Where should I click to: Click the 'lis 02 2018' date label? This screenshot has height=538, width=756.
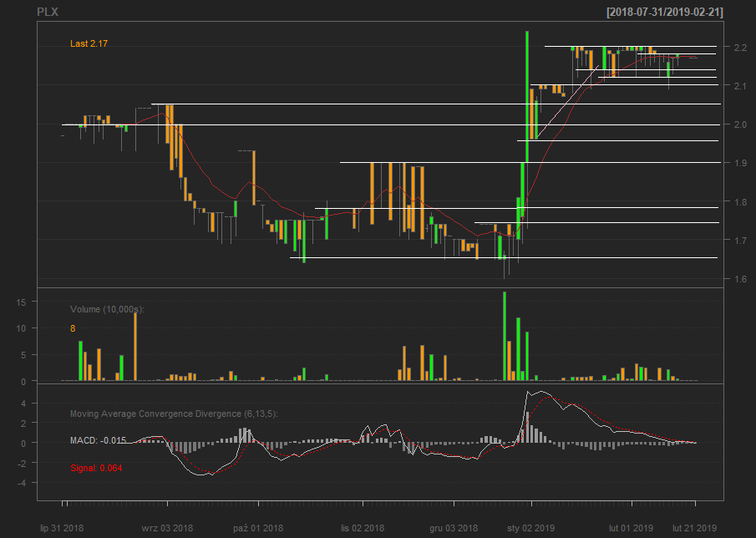[x=363, y=528]
